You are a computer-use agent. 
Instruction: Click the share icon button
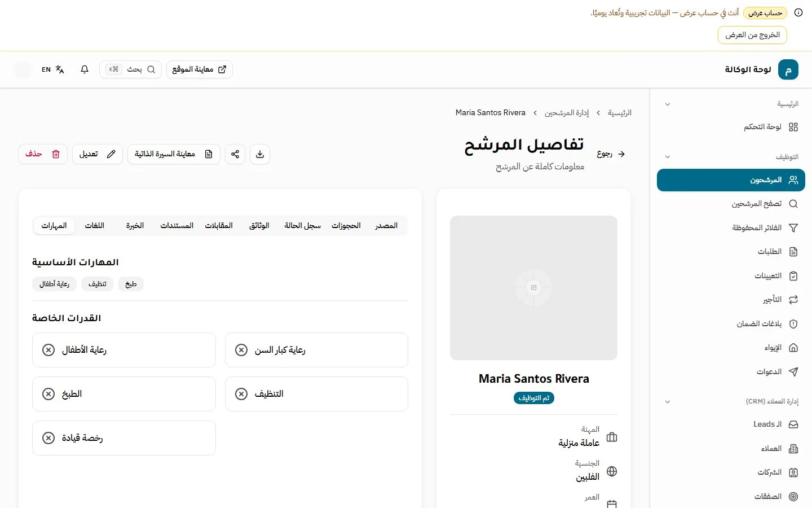click(x=235, y=154)
